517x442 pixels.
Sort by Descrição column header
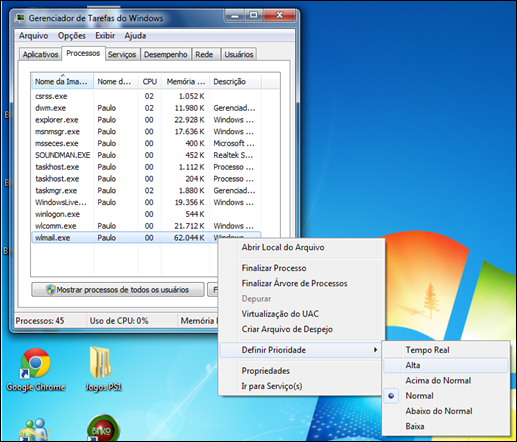tap(235, 81)
